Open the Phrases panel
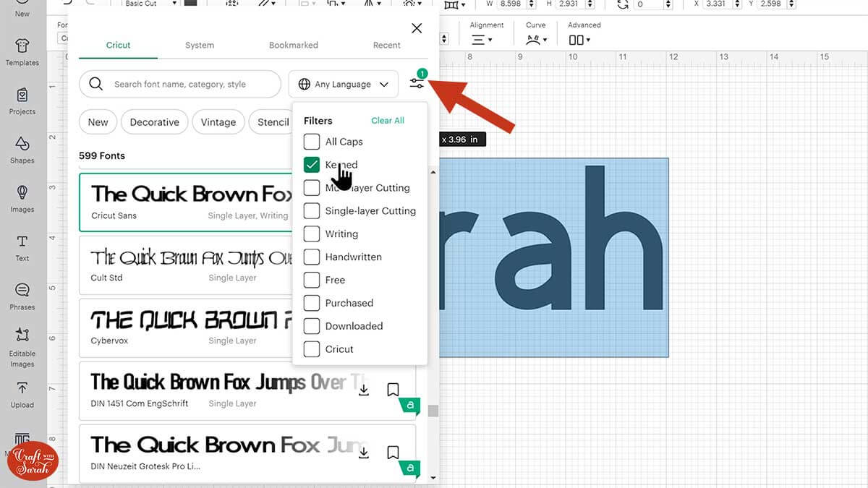This screenshot has width=868, height=488. point(22,296)
